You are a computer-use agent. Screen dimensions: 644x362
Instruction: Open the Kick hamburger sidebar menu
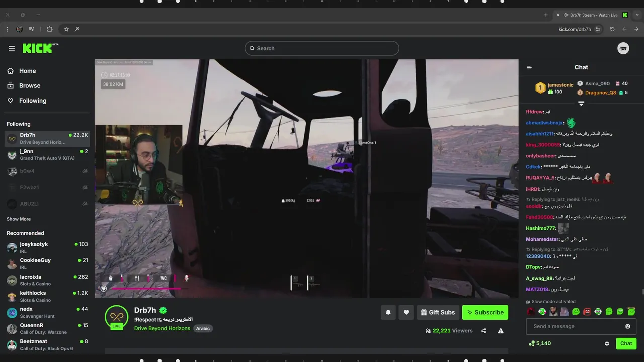[x=12, y=48]
